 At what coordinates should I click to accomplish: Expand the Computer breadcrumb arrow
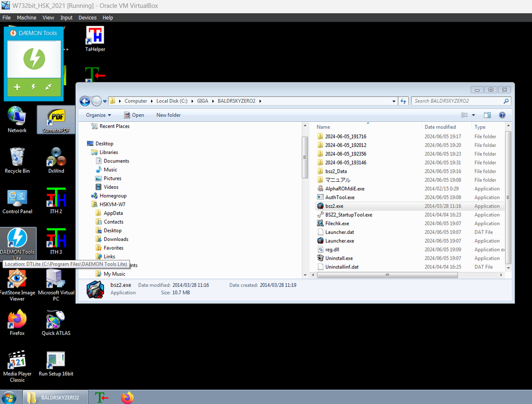[x=152, y=101]
